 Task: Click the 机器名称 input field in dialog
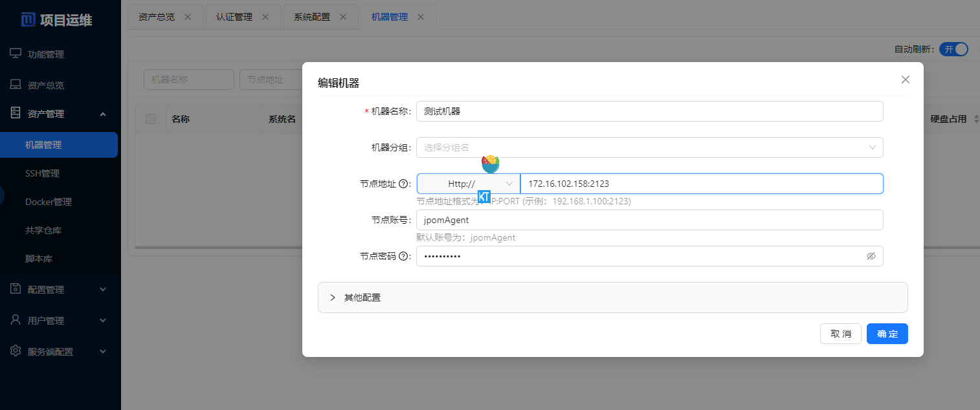(649, 111)
